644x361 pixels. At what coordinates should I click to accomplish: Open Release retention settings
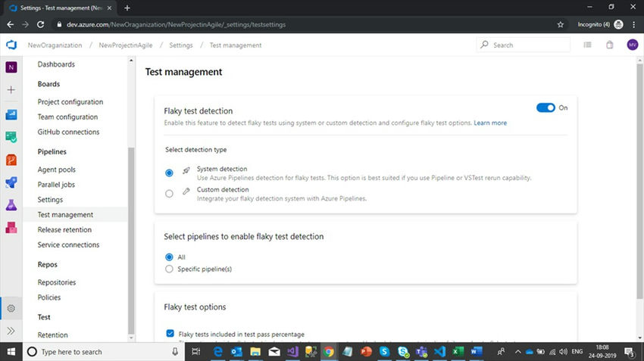tap(64, 230)
